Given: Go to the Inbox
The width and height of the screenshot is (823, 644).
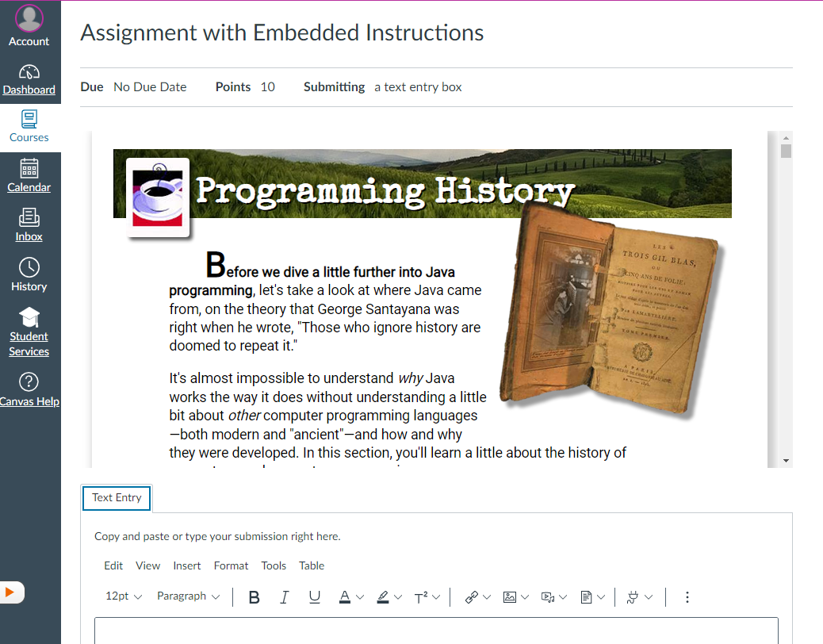Looking at the screenshot, I should [x=29, y=225].
